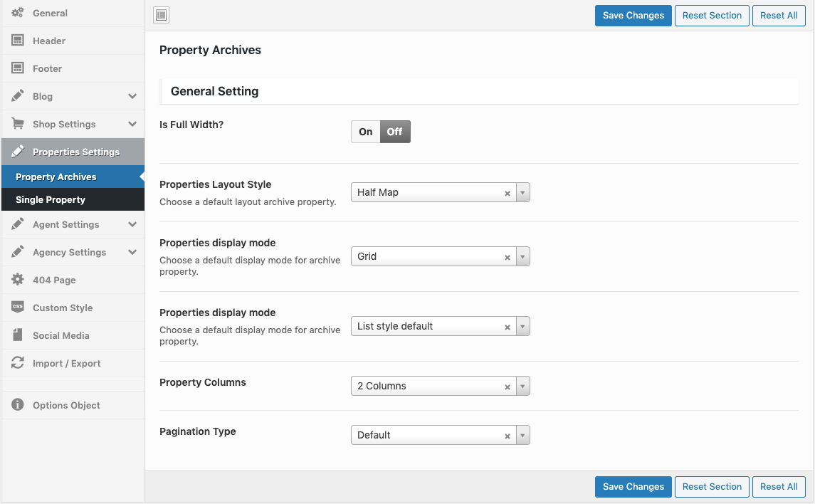Screen dimensions: 815x504
Task: Click the bottom Reset Section button
Action: click(x=712, y=487)
